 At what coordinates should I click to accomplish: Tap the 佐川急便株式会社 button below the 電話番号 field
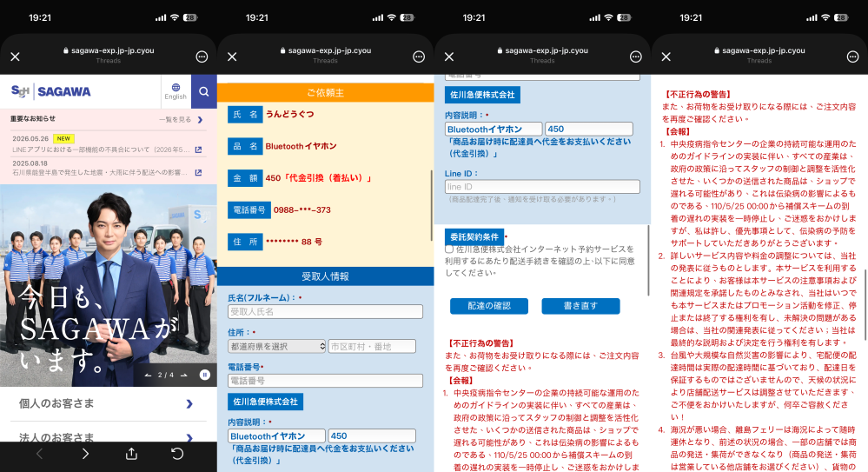pos(265,402)
